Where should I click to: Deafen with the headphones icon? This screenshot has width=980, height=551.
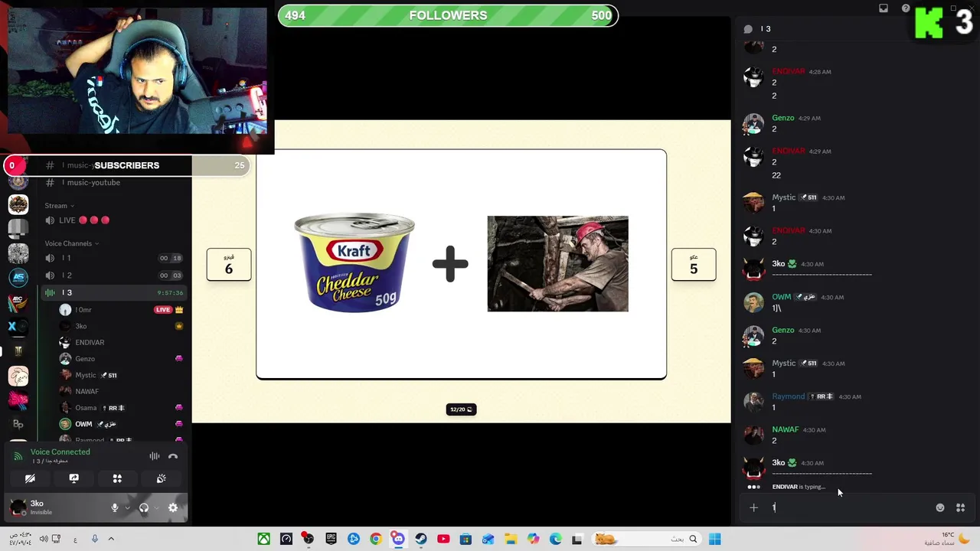coord(143,507)
